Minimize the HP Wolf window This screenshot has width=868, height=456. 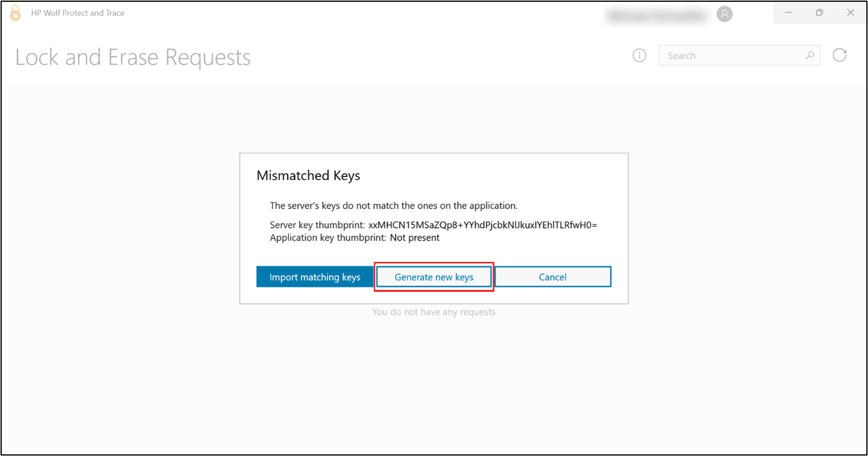789,13
